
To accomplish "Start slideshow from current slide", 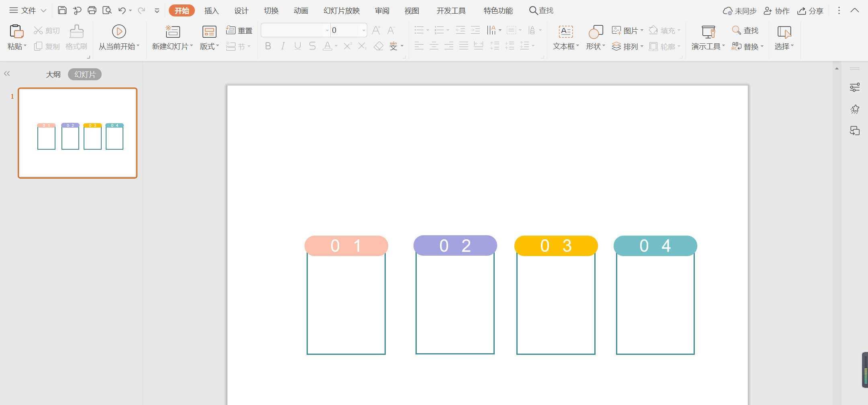I will [x=119, y=31].
